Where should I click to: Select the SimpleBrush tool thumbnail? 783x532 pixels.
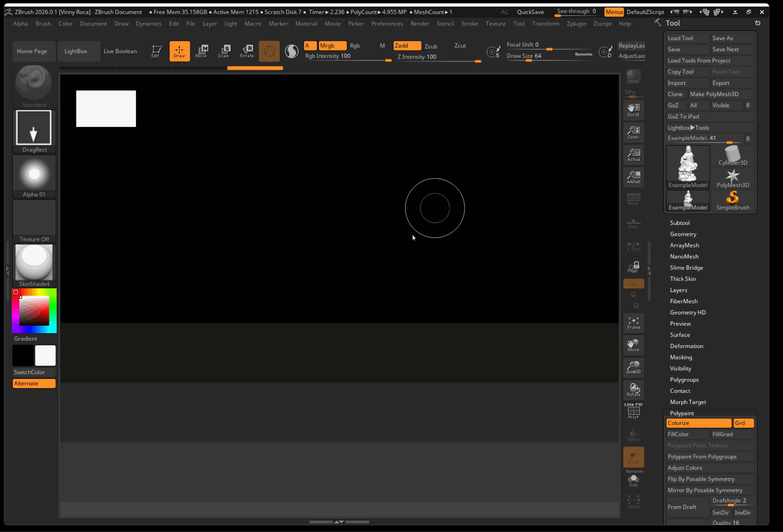pos(732,201)
